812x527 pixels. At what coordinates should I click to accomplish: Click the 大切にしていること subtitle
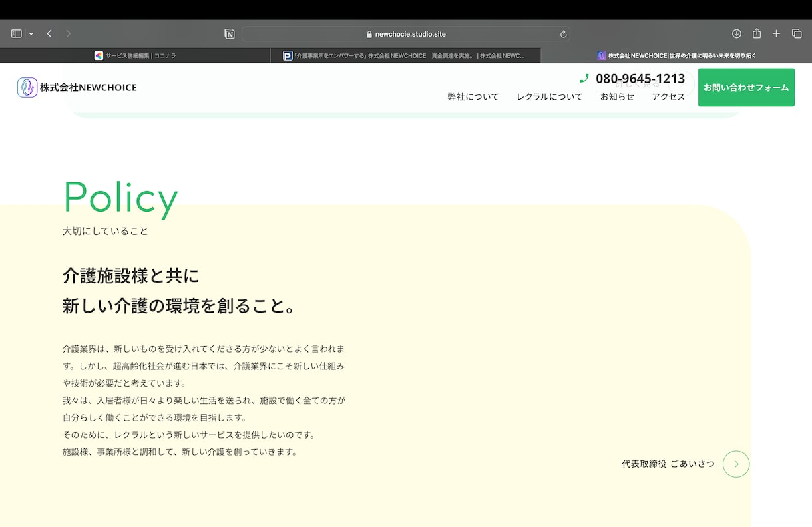(105, 231)
